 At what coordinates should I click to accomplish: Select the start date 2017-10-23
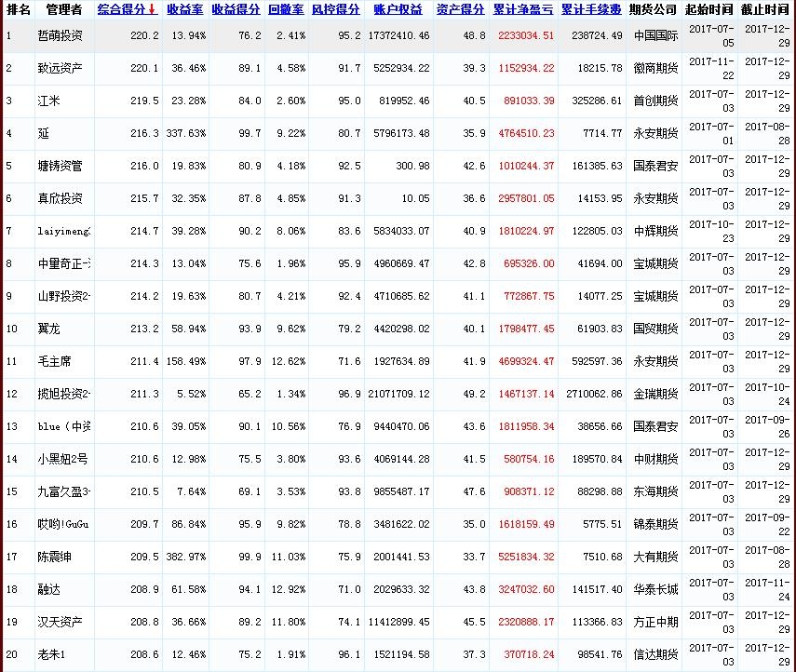[711, 231]
